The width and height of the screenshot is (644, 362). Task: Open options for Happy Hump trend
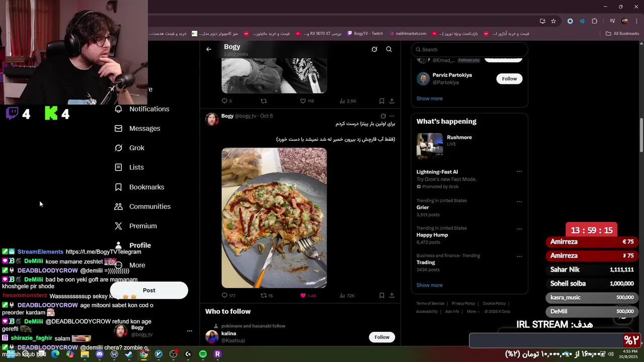(519, 229)
